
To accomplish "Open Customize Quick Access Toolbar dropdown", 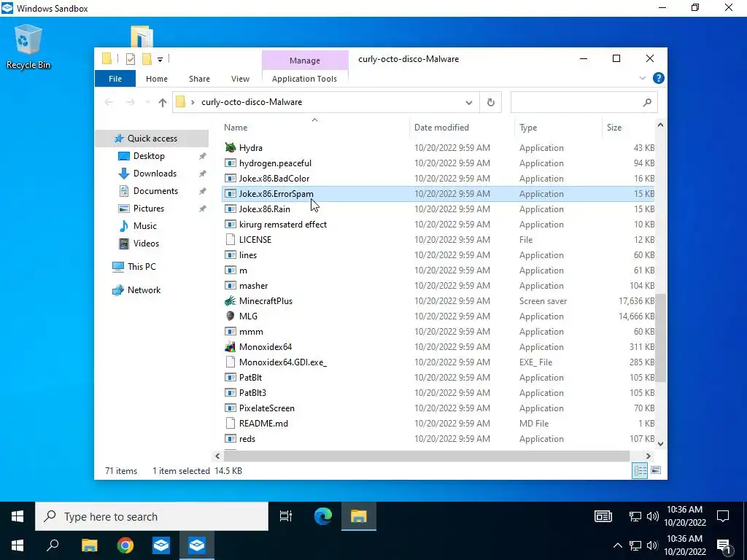I will point(160,60).
